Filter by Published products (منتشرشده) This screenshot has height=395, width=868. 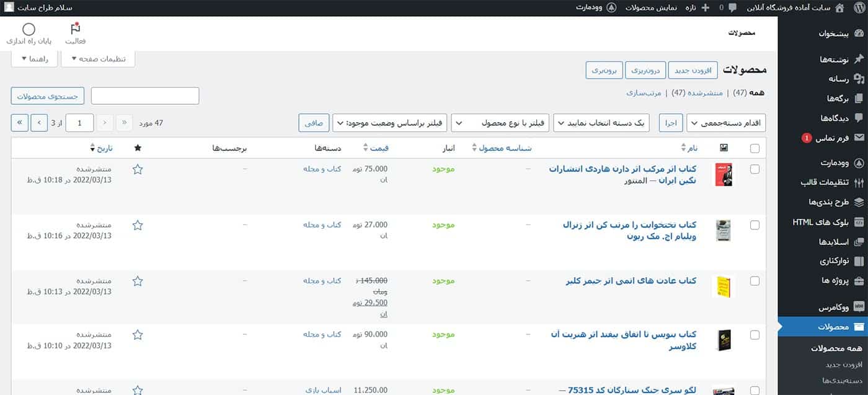(x=705, y=93)
